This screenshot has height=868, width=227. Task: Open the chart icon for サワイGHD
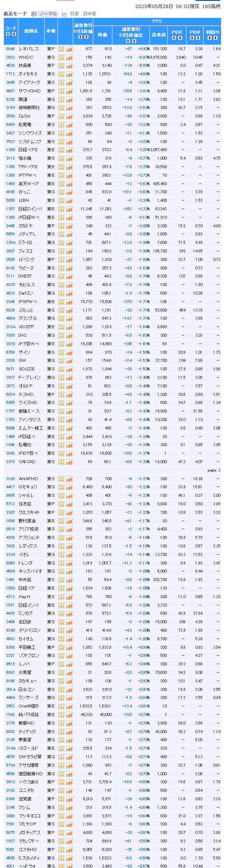coord(69,91)
